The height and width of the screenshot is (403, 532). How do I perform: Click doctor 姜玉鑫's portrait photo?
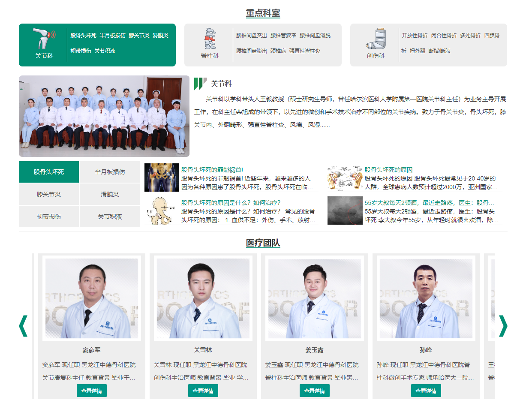(315, 298)
